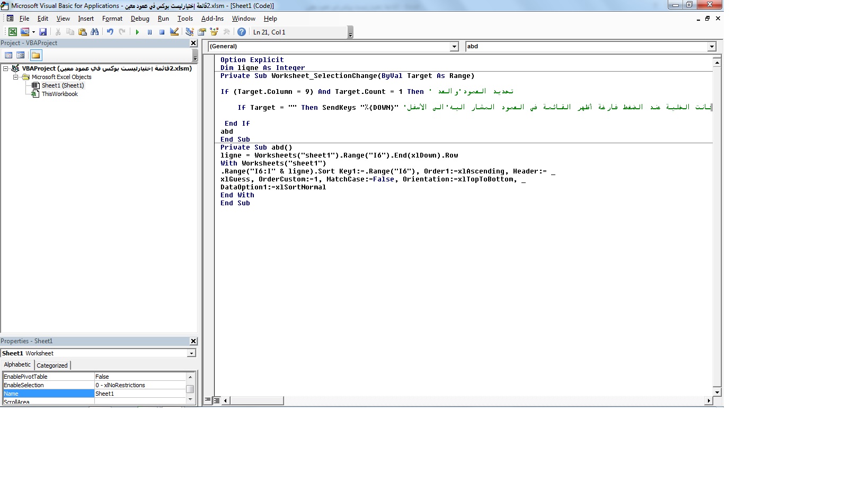Click the Name property value Sheet1
The image size is (868, 488).
(140, 394)
